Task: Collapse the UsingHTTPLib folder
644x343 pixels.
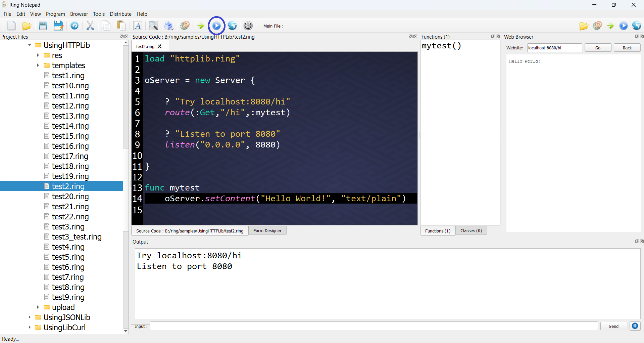Action: click(29, 45)
